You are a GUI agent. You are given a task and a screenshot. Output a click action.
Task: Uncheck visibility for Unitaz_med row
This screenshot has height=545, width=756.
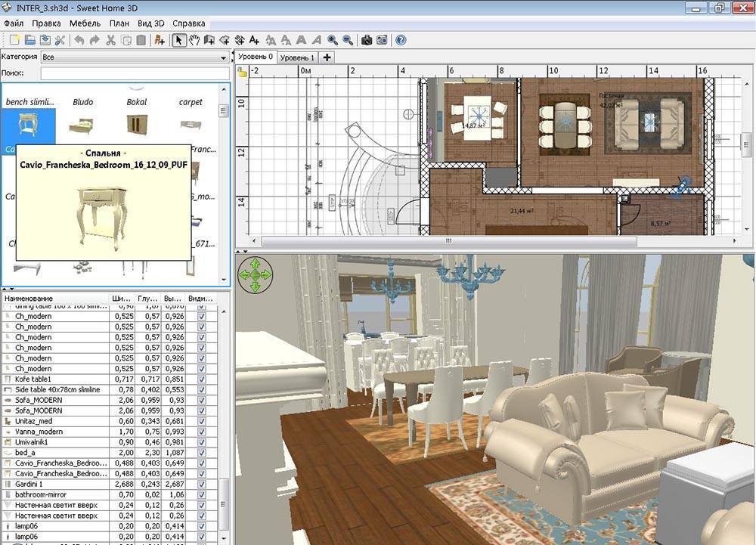point(201,421)
